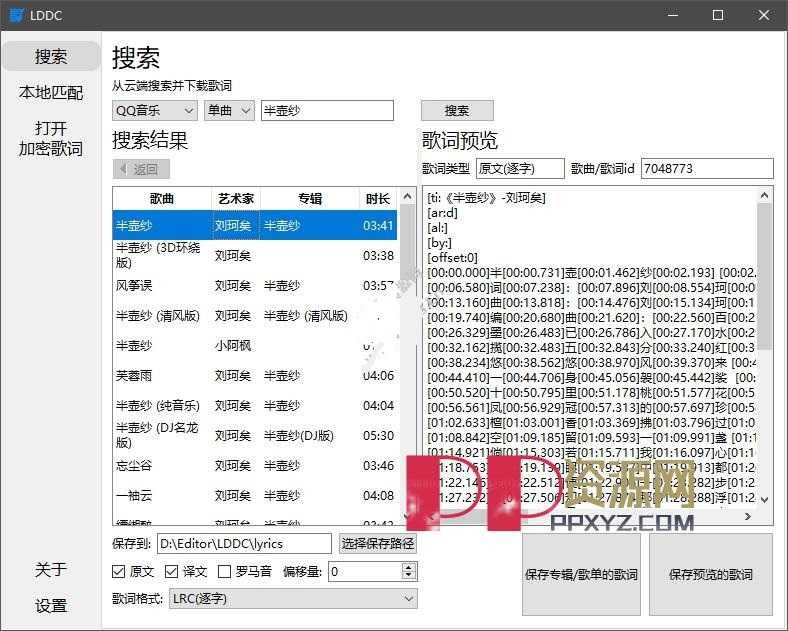Maximize the LDDC window
Image resolution: width=788 pixels, height=631 pixels.
pos(718,15)
